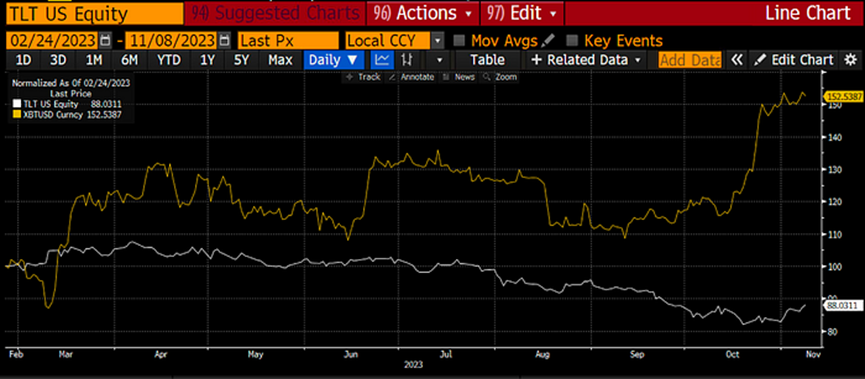
Task: Open chart settings gear icon
Action: [851, 60]
